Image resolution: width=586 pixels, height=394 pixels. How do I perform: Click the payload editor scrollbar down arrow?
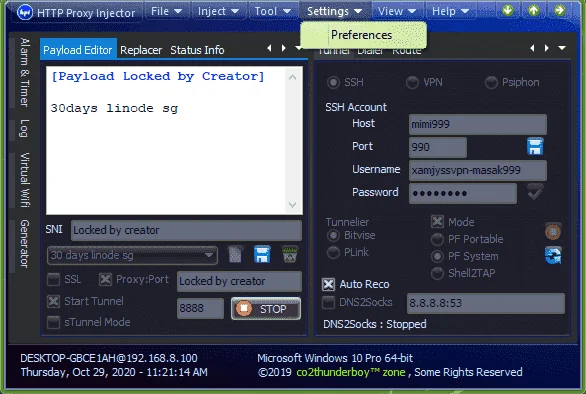[293, 205]
